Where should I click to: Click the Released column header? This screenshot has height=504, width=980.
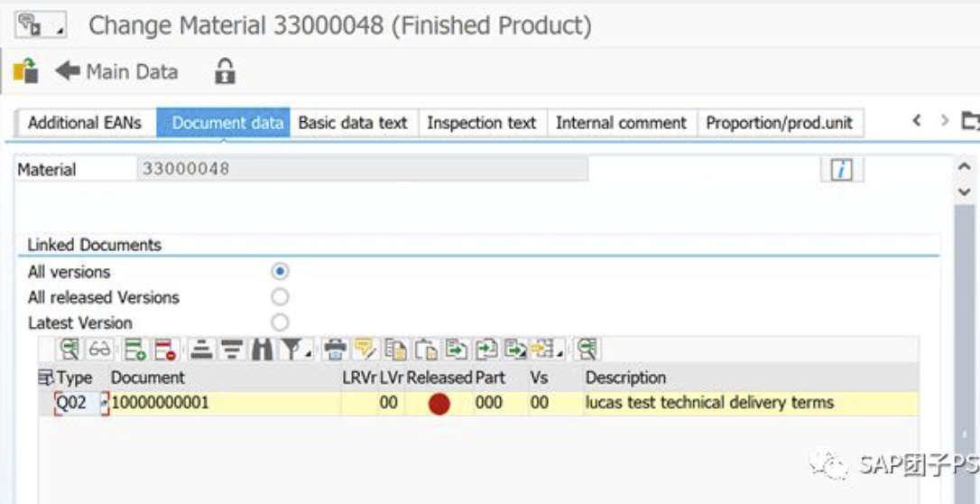pyautogui.click(x=439, y=378)
